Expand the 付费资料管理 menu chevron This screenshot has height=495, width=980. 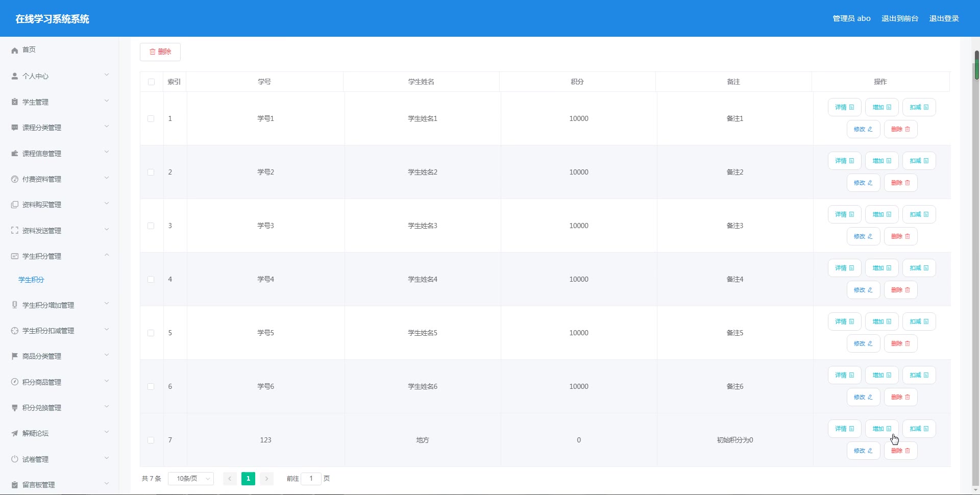tap(107, 178)
